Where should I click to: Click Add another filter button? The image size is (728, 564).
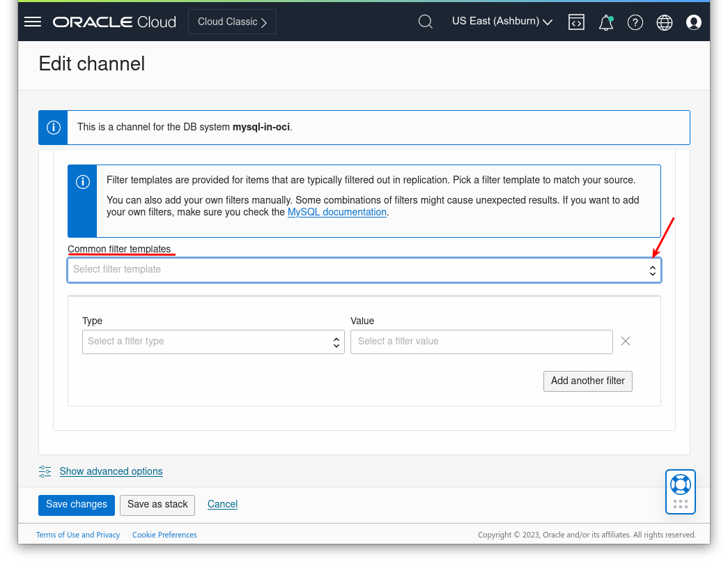587,381
